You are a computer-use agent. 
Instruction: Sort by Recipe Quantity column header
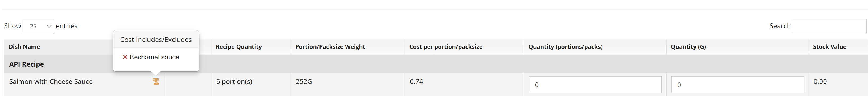click(238, 47)
